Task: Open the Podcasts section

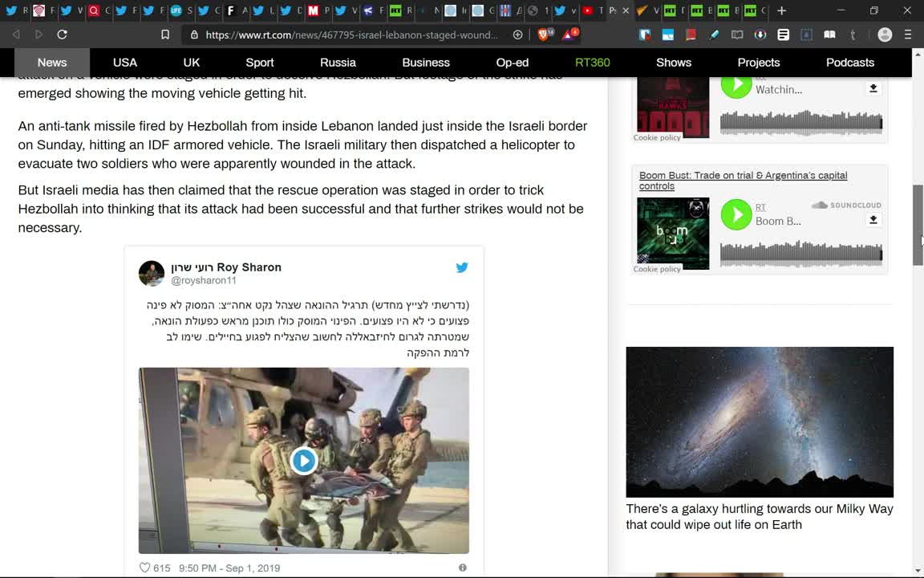Action: pyautogui.click(x=849, y=63)
